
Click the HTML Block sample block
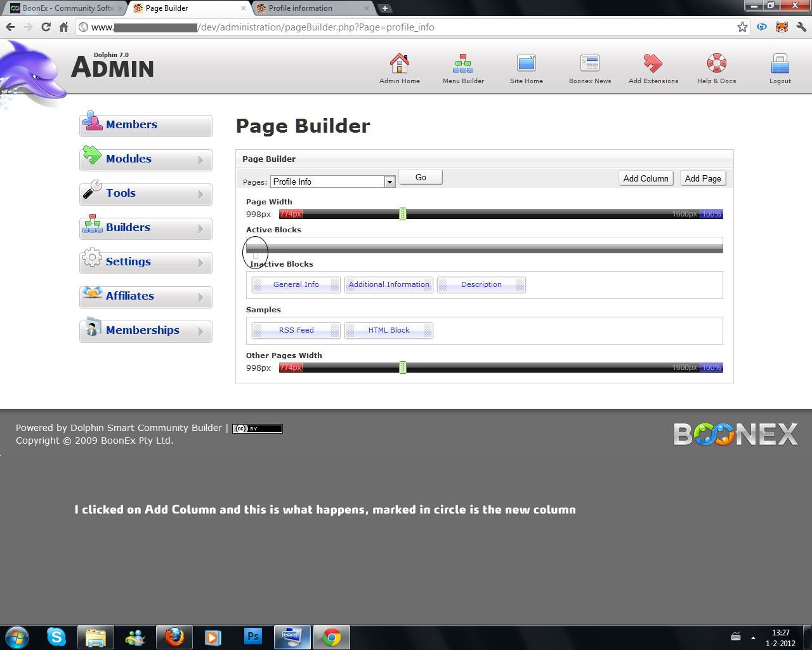(x=389, y=331)
